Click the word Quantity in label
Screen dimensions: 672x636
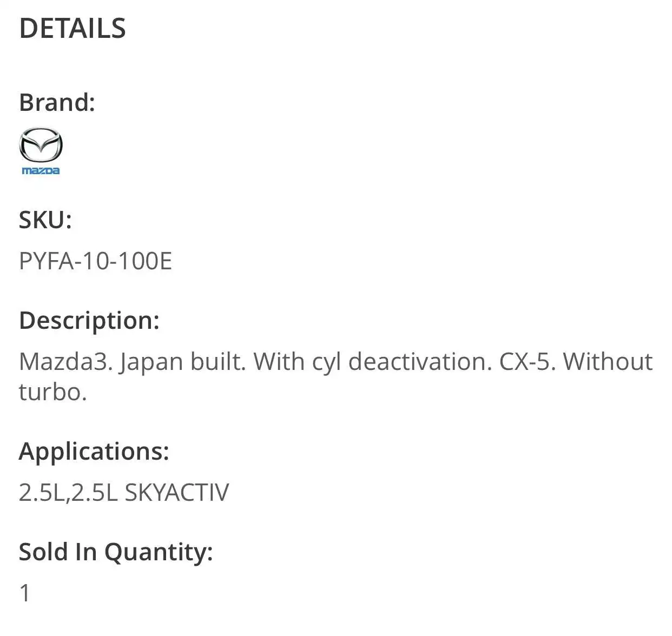pos(158,552)
